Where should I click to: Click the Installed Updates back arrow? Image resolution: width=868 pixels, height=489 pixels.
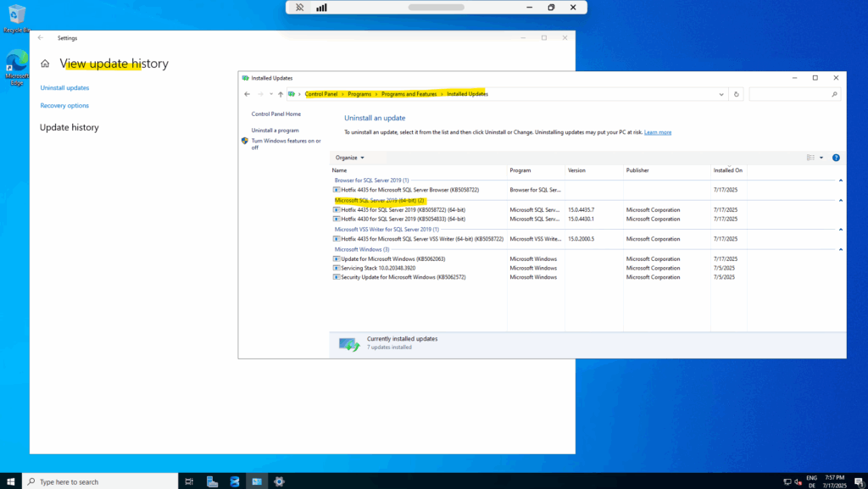tap(247, 94)
